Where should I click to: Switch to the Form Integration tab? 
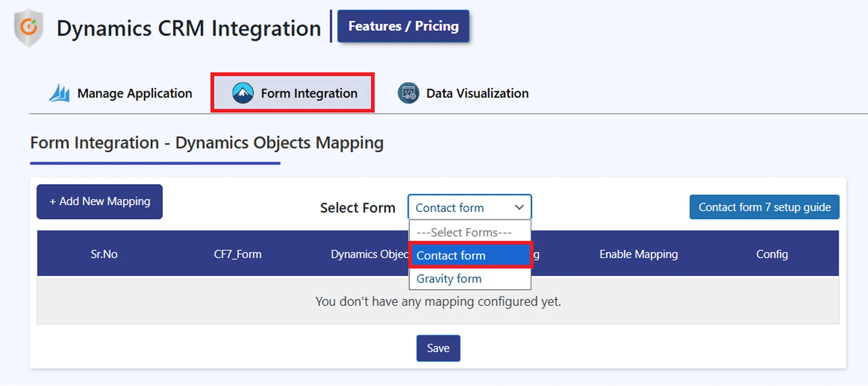tap(293, 93)
